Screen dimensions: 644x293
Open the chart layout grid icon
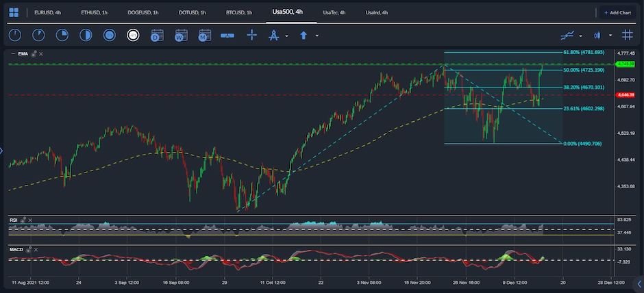tap(14, 13)
